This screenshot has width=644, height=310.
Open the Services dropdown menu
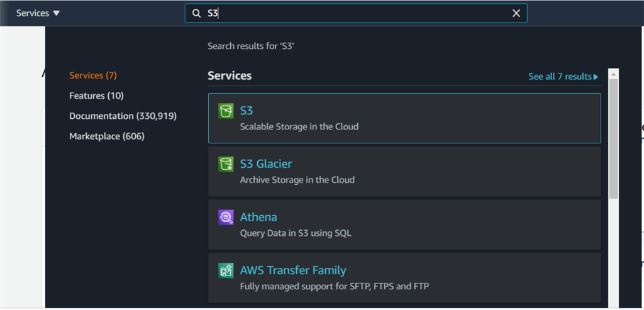pos(38,13)
